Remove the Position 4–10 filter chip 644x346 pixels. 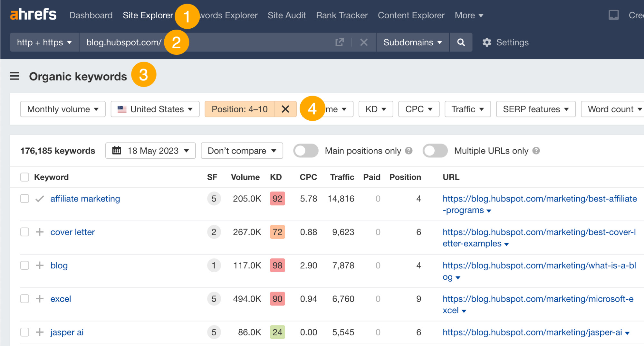point(285,109)
